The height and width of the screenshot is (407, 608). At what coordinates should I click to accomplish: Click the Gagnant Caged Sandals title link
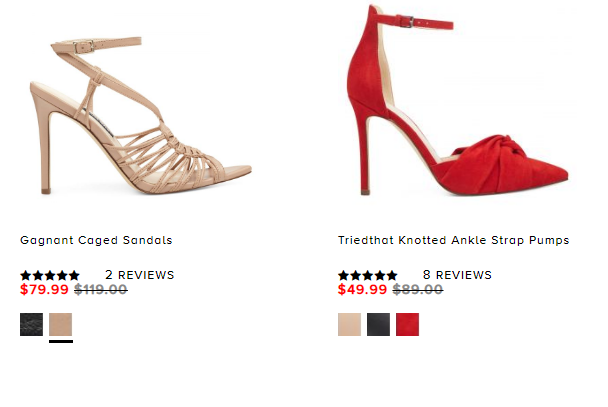click(96, 240)
